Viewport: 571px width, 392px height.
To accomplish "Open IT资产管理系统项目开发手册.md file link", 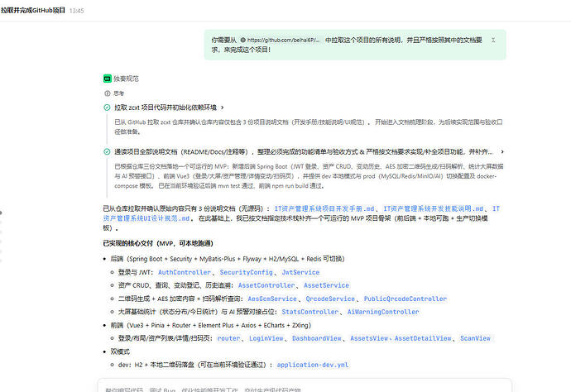I will click(324, 208).
